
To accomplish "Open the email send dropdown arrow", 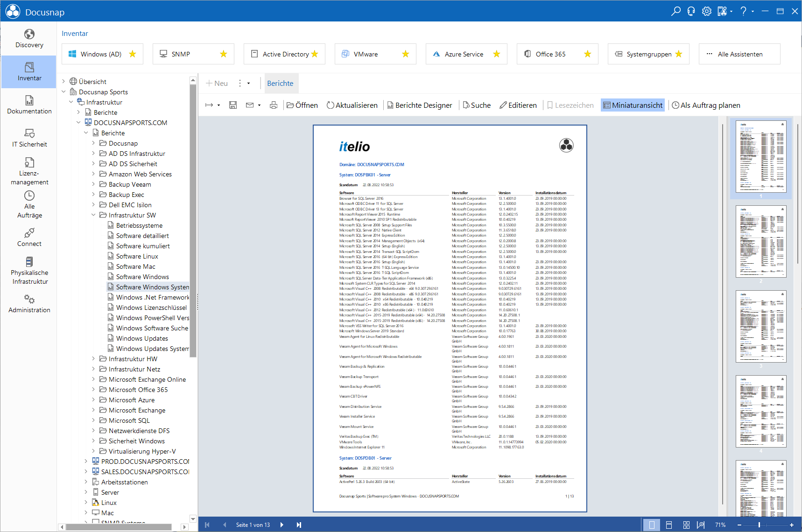I will point(259,105).
